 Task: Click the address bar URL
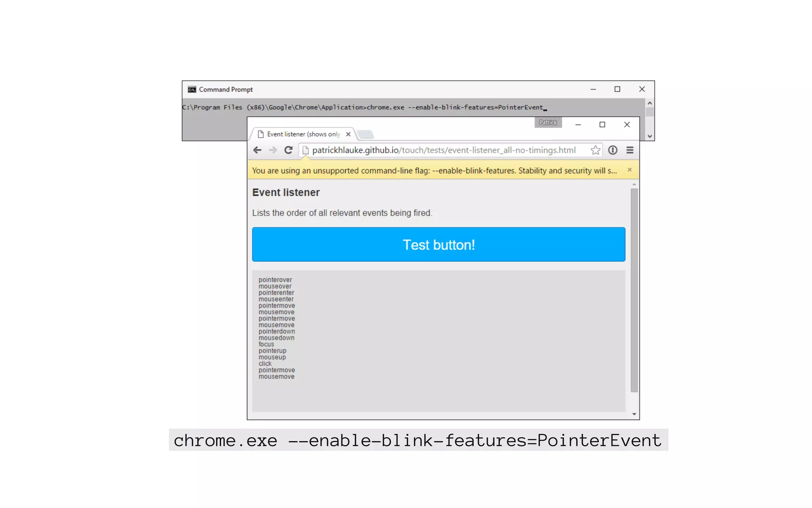click(444, 150)
